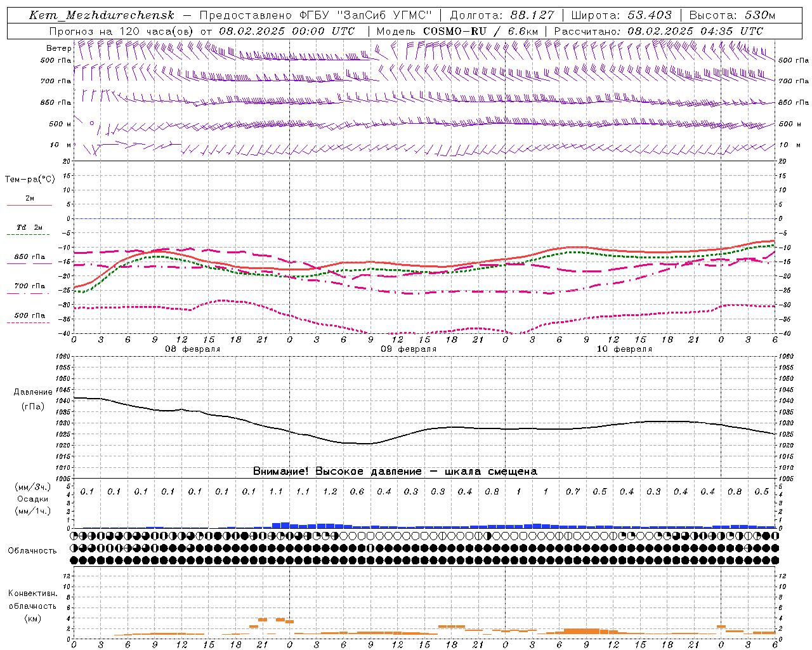Image resolution: width=812 pixels, height=650 pixels.
Task: Click the '(мм/3ч.)' precipitation unit label
Action: coord(33,487)
